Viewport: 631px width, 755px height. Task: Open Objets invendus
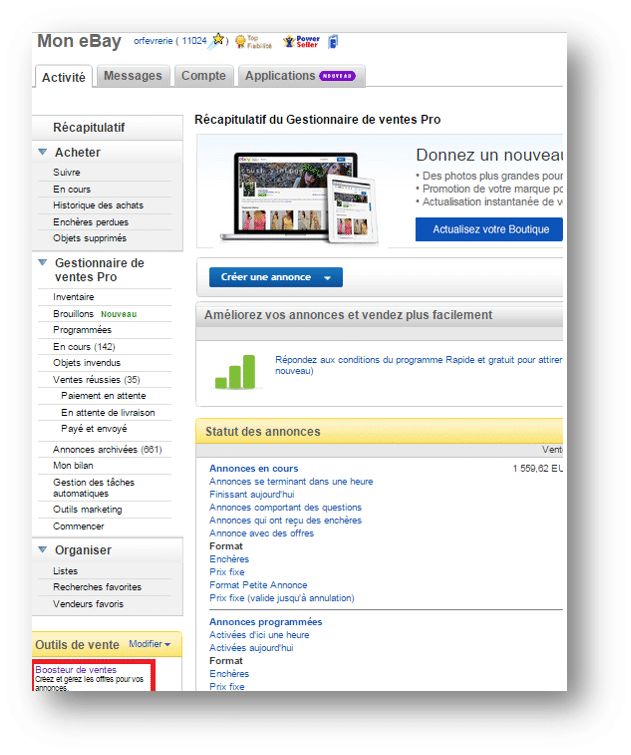87,363
